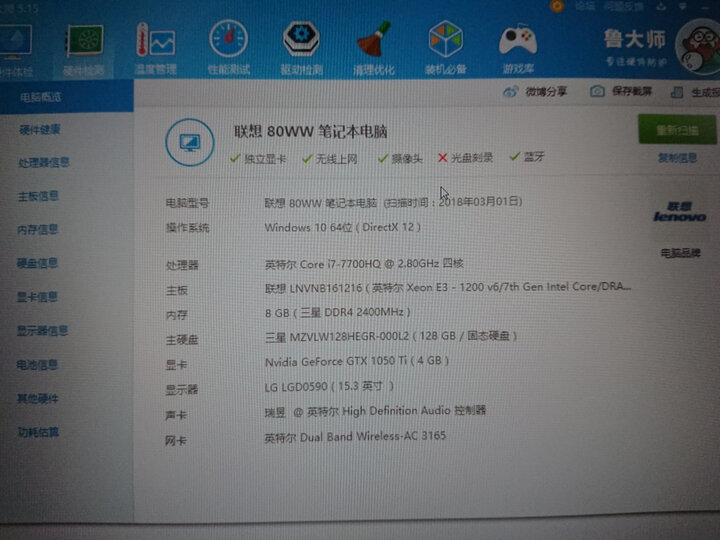Open 功耗估算 power estimate
The height and width of the screenshot is (540, 720).
click(x=38, y=432)
